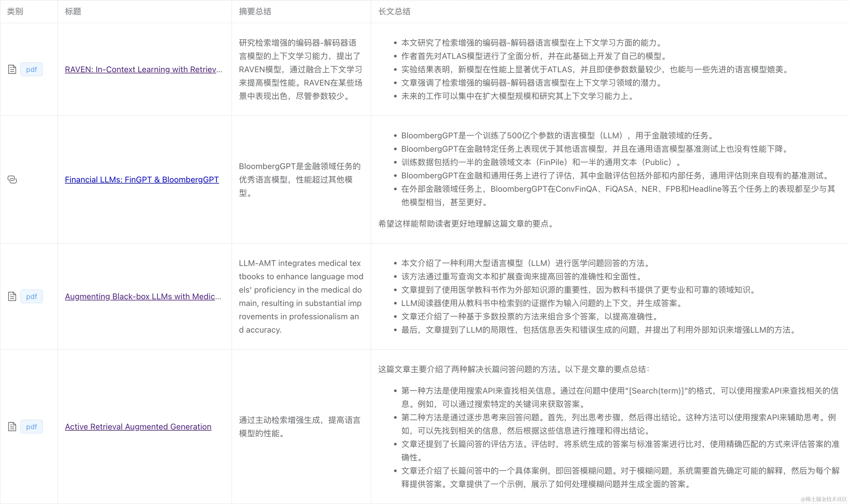Image resolution: width=849 pixels, height=504 pixels.
Task: Open the RAVEN In-Context Learning paper link
Action: click(143, 69)
